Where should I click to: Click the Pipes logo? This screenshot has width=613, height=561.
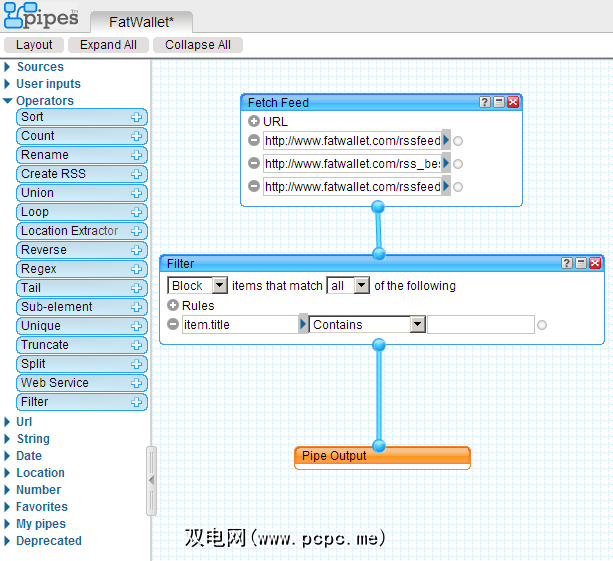[41, 16]
